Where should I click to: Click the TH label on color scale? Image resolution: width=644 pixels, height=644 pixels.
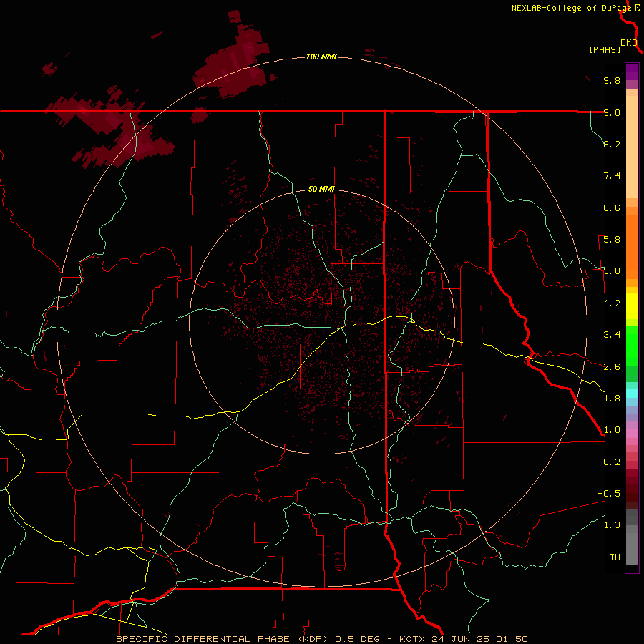pos(615,557)
